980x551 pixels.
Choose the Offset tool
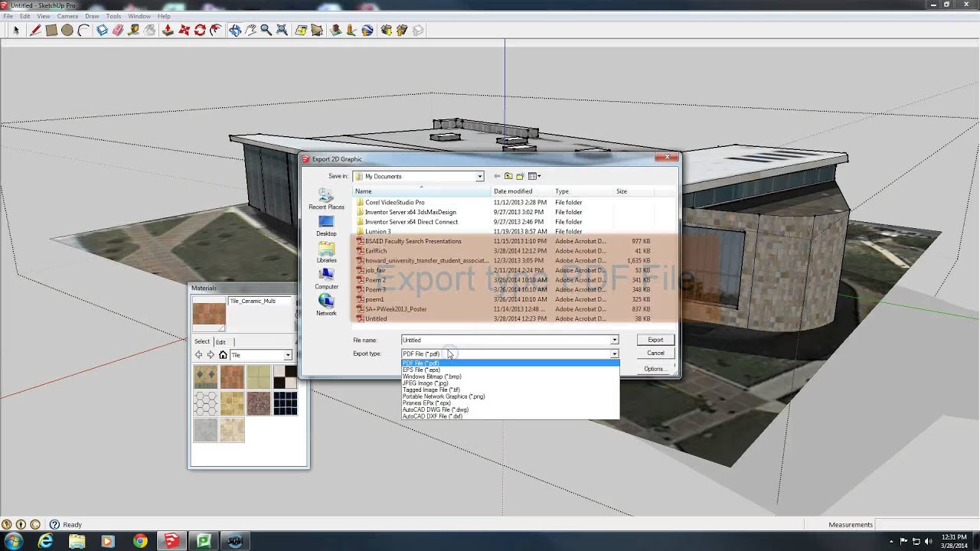pyautogui.click(x=216, y=30)
